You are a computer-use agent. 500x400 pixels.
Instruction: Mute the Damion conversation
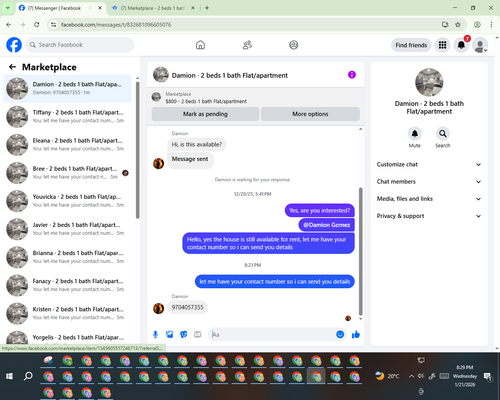(415, 134)
